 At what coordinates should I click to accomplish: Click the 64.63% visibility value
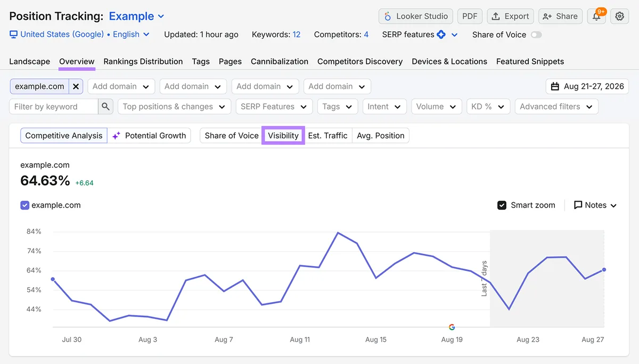(45, 181)
